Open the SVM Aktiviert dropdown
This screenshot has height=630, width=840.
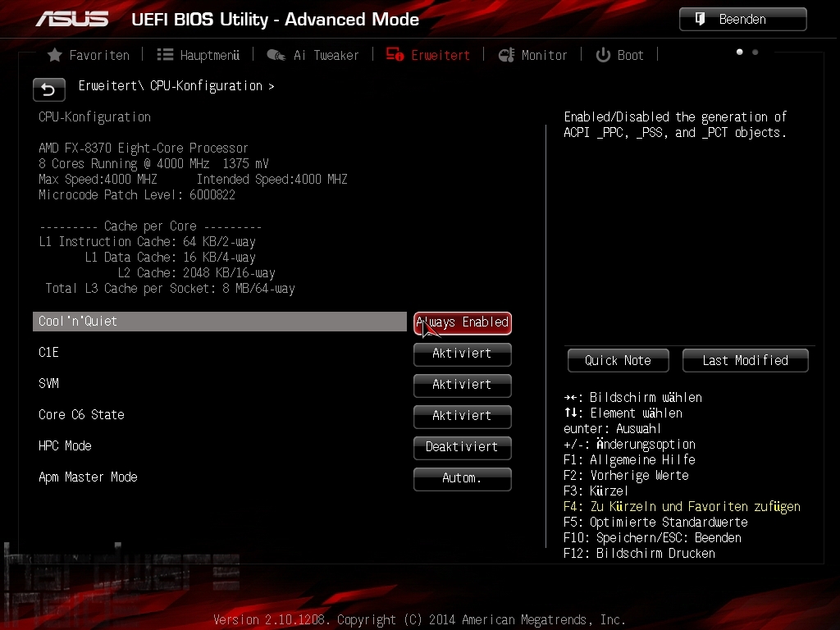463,386
